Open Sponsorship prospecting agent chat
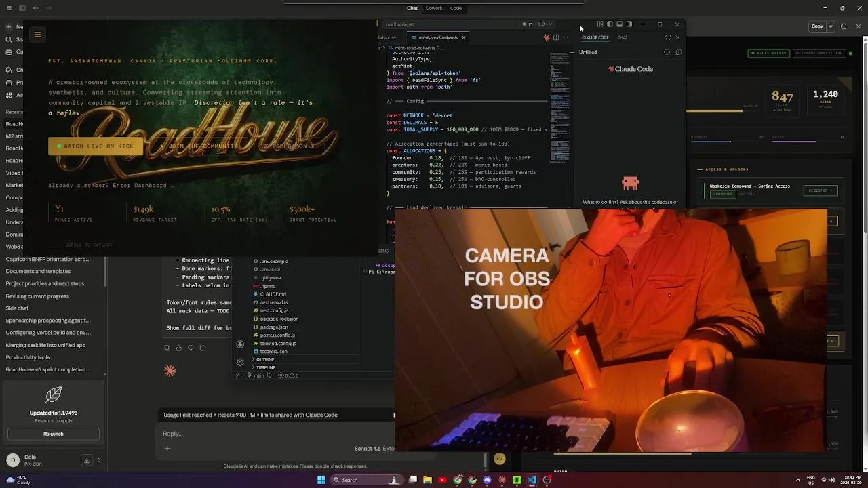Image resolution: width=868 pixels, height=488 pixels. [48, 321]
